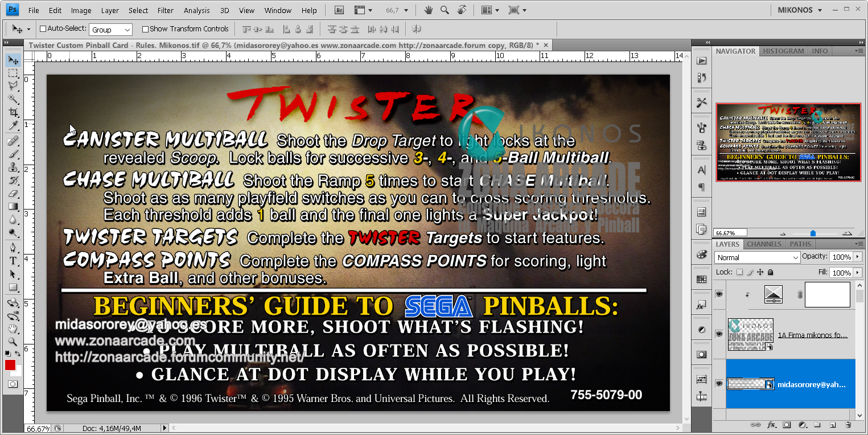Open the Screen Mode dropdown
Screen dimensions: 868x435
click(x=517, y=10)
